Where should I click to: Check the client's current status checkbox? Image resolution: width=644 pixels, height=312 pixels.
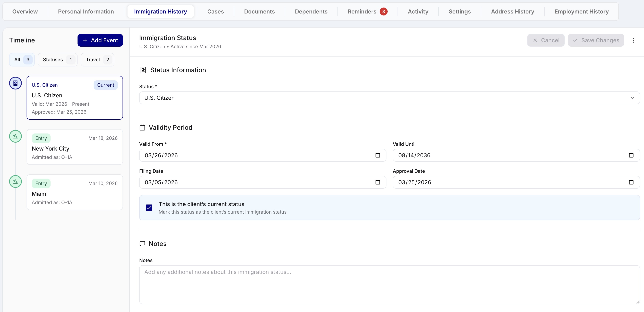click(x=149, y=208)
